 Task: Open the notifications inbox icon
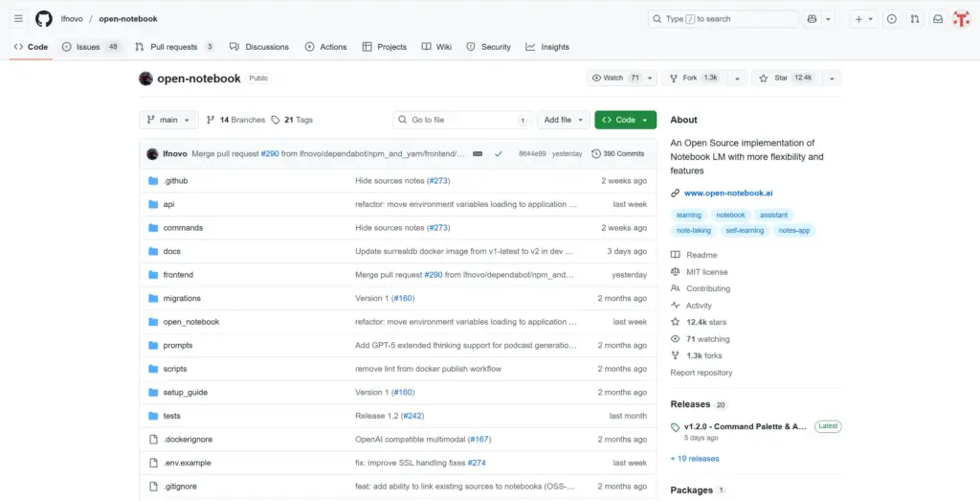coord(938,18)
